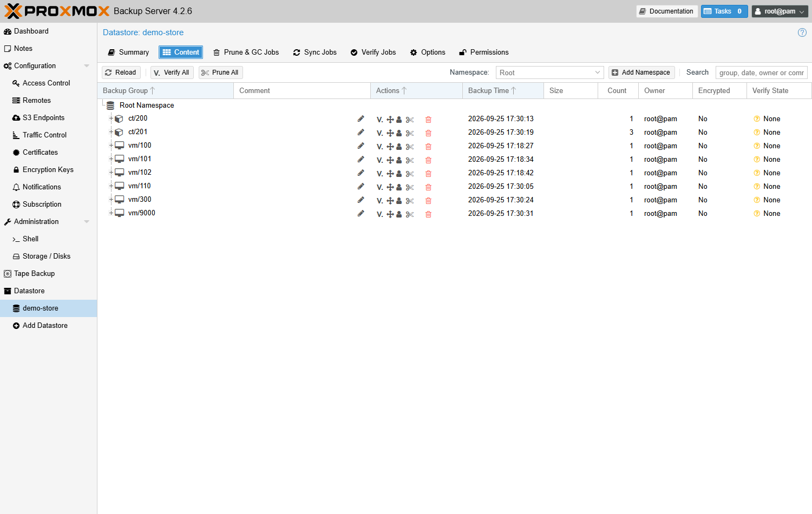Move the vm/300 group via the move icon
Image resolution: width=812 pixels, height=514 pixels.
(x=390, y=201)
